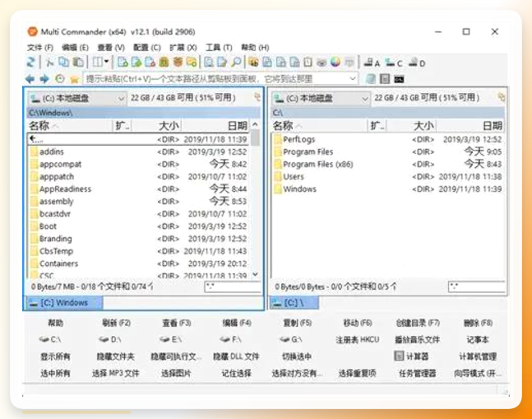Click the Paste clipboard icon
Viewport: 532px width, 419px height.
coord(78,62)
